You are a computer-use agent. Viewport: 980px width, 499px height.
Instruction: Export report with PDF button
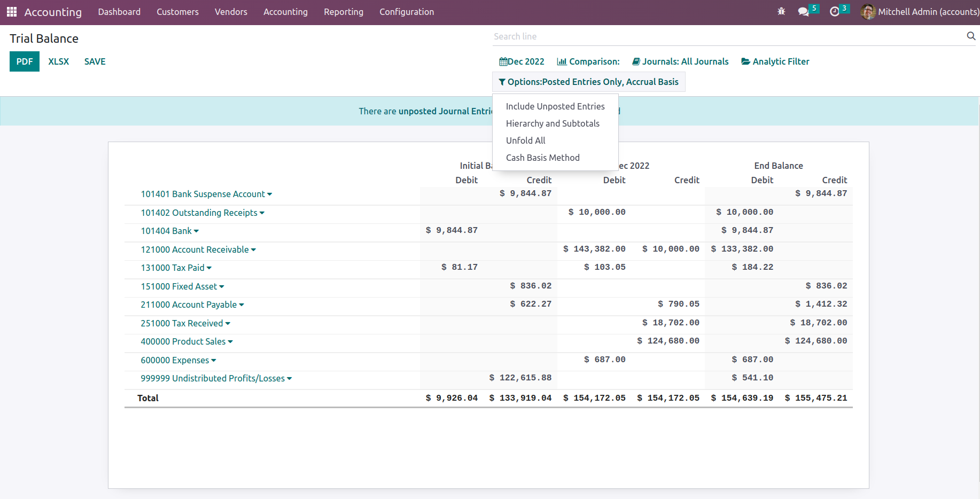(25, 61)
